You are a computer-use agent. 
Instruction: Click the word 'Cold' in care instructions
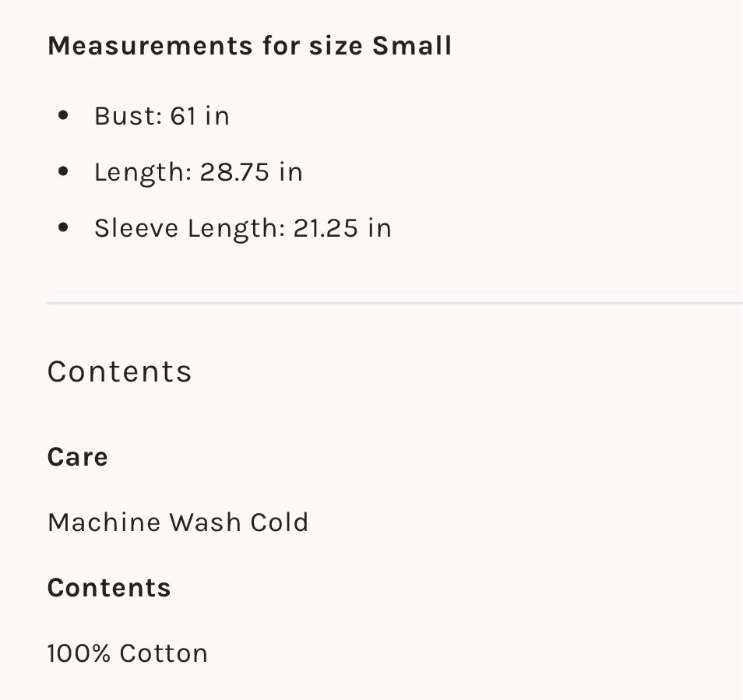(x=279, y=522)
